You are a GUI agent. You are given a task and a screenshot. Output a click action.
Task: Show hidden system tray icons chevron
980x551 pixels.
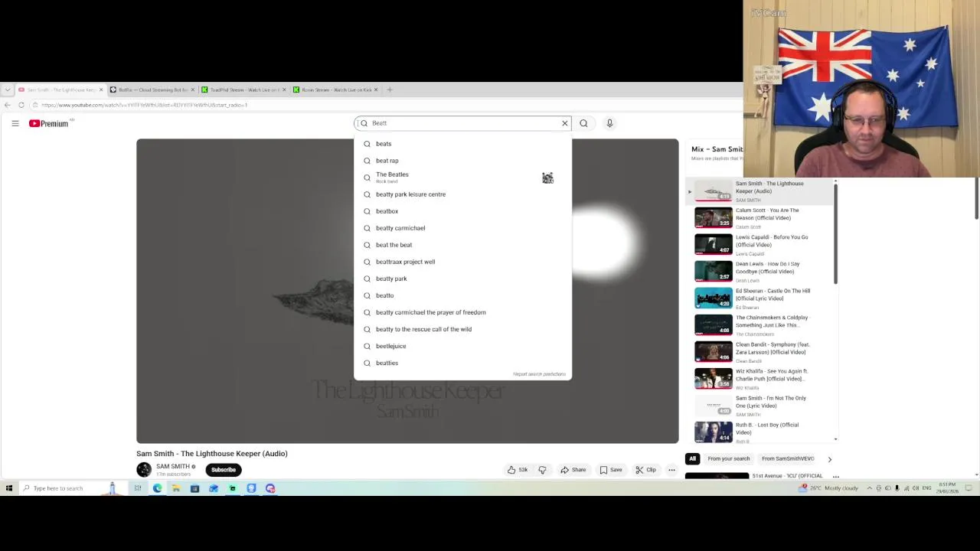click(x=869, y=488)
